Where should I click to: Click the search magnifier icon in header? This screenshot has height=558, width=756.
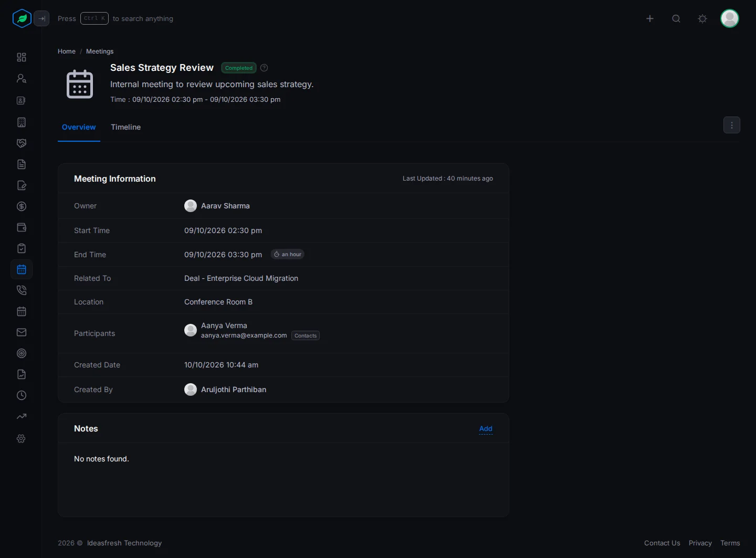coord(676,18)
